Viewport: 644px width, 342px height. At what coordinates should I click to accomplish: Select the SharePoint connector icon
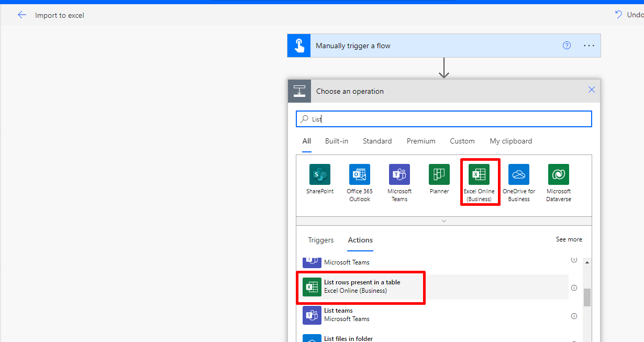click(x=319, y=174)
